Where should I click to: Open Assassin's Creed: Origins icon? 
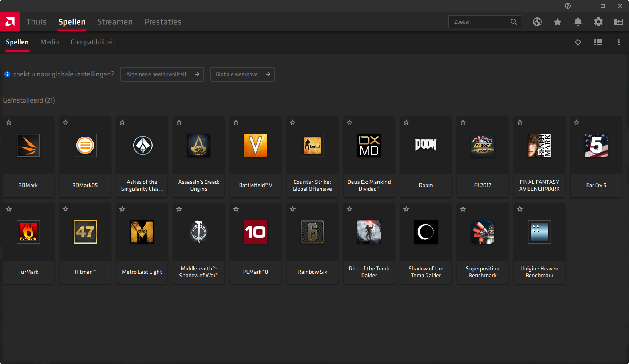coord(199,145)
